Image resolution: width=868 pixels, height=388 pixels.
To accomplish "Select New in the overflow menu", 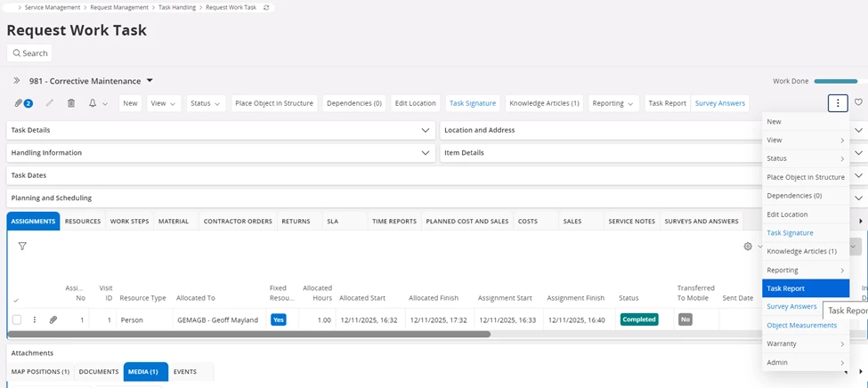I will tap(806, 122).
